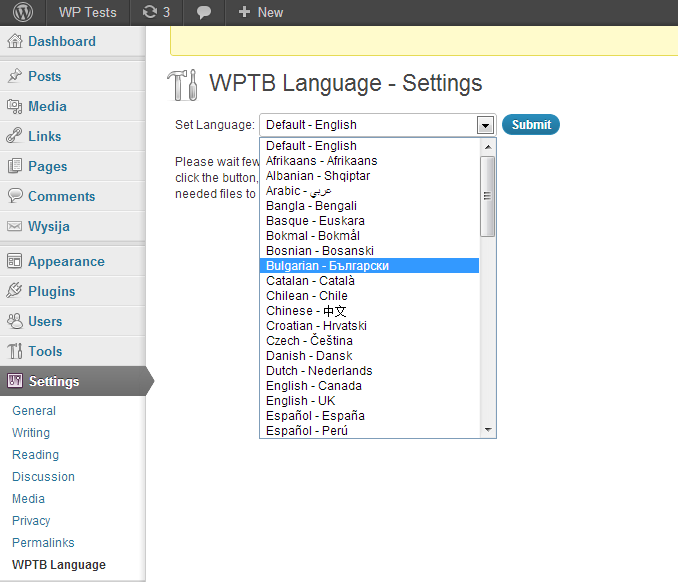The height and width of the screenshot is (582, 678).
Task: Choose English - Canada option
Action: click(x=369, y=386)
